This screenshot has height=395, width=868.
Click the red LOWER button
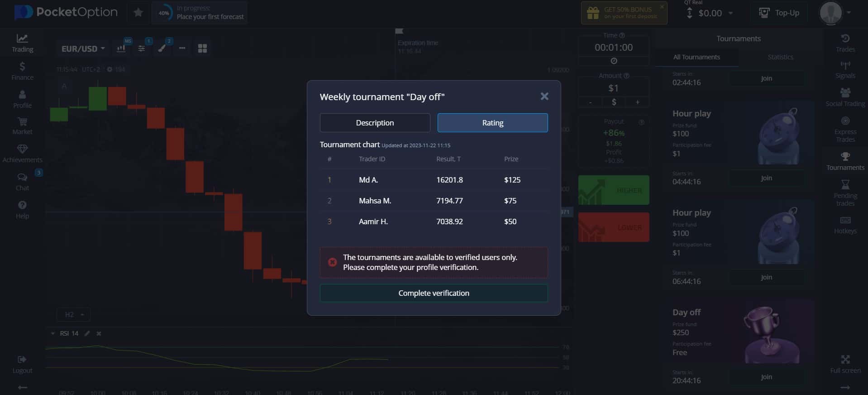pyautogui.click(x=614, y=227)
